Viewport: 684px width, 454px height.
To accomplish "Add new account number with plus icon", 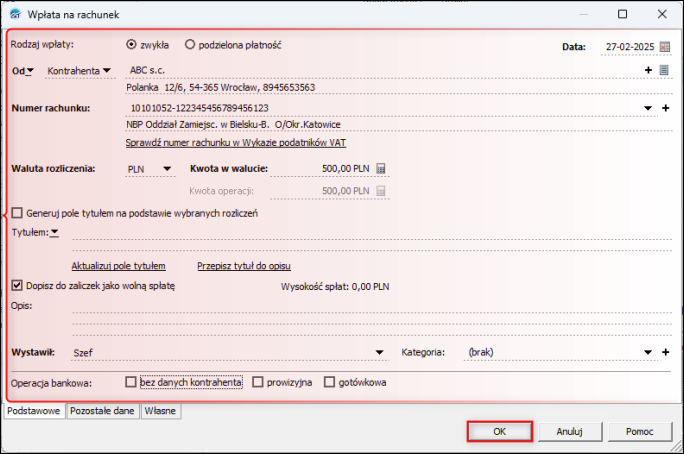I will point(666,108).
